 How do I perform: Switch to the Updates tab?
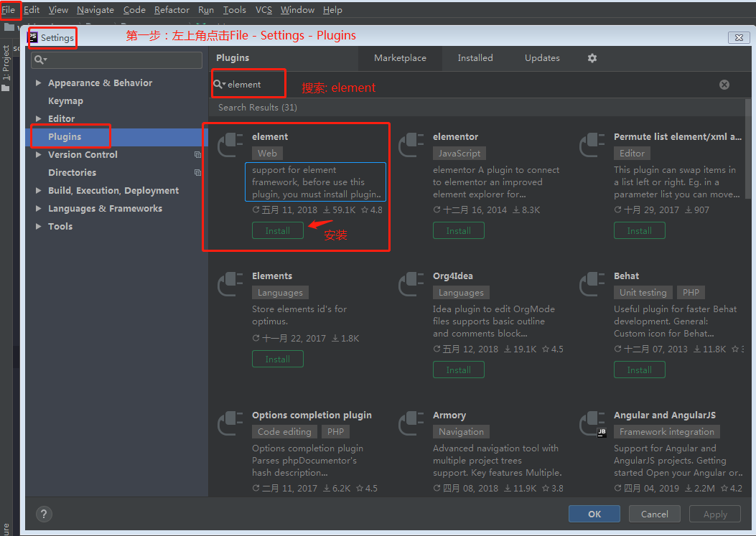542,58
